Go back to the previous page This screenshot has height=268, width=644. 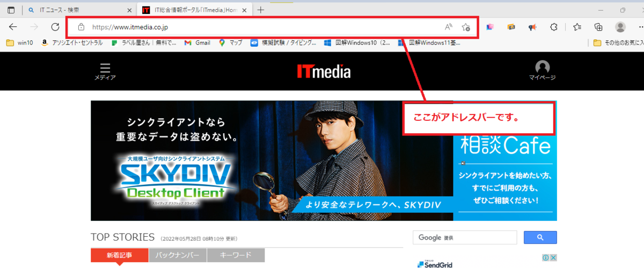point(13,27)
